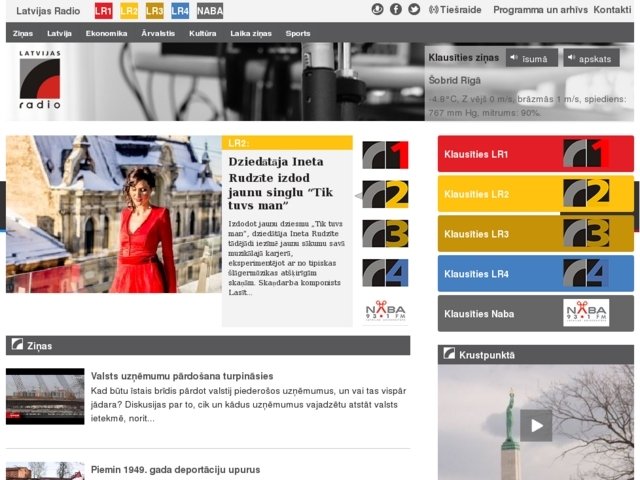The image size is (640, 480).
Task: Open the LR2 channel badge in header
Action: pyautogui.click(x=129, y=11)
